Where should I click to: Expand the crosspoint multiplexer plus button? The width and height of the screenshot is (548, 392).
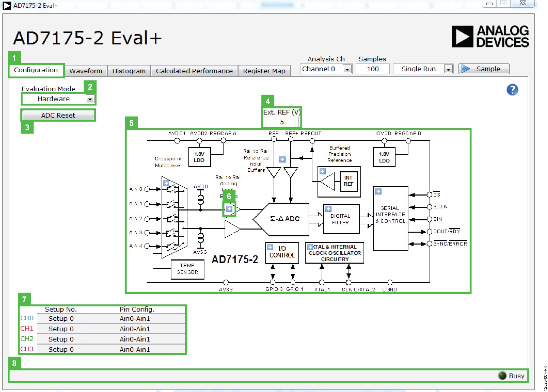pos(166,183)
